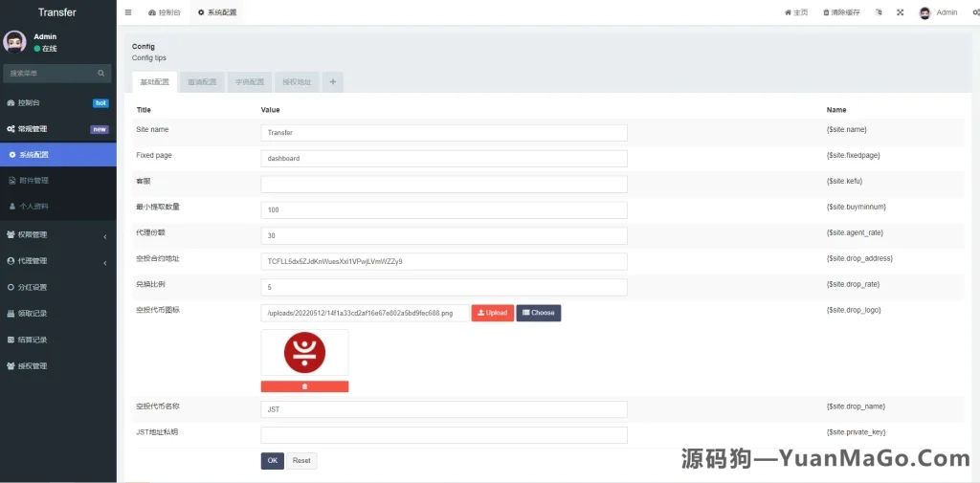This screenshot has height=483, width=980.
Task: Click the Choose button
Action: coord(539,313)
